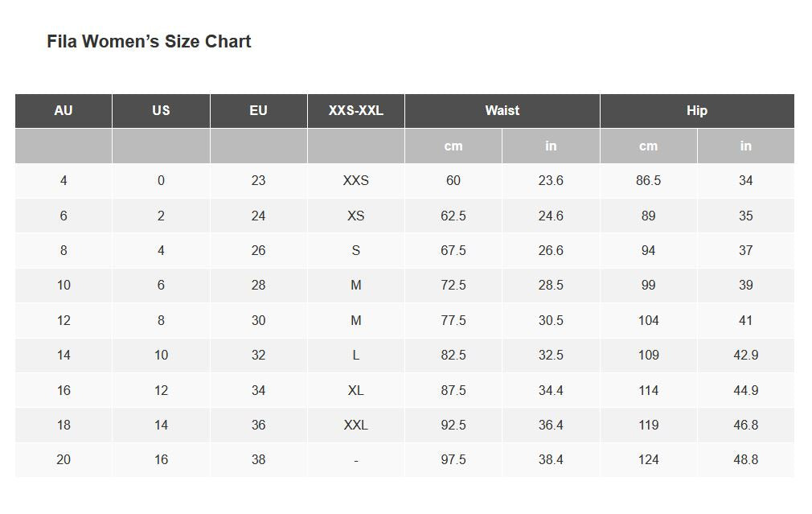Click the Hip header cell

coord(697,111)
